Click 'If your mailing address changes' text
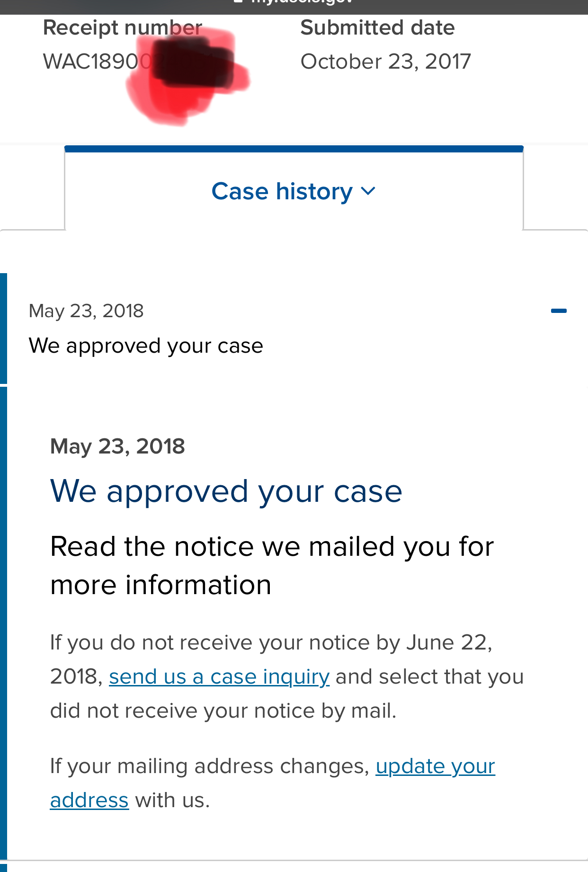The image size is (588, 872). (x=209, y=766)
